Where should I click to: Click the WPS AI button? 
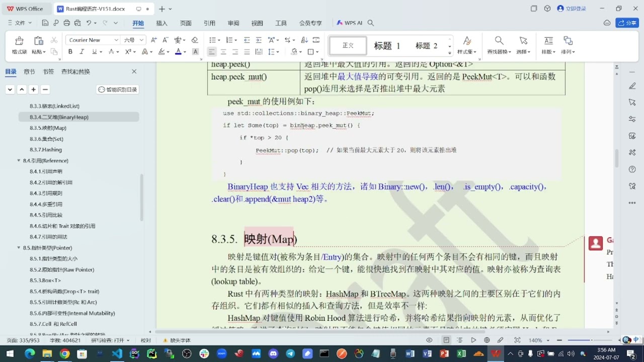(x=350, y=23)
